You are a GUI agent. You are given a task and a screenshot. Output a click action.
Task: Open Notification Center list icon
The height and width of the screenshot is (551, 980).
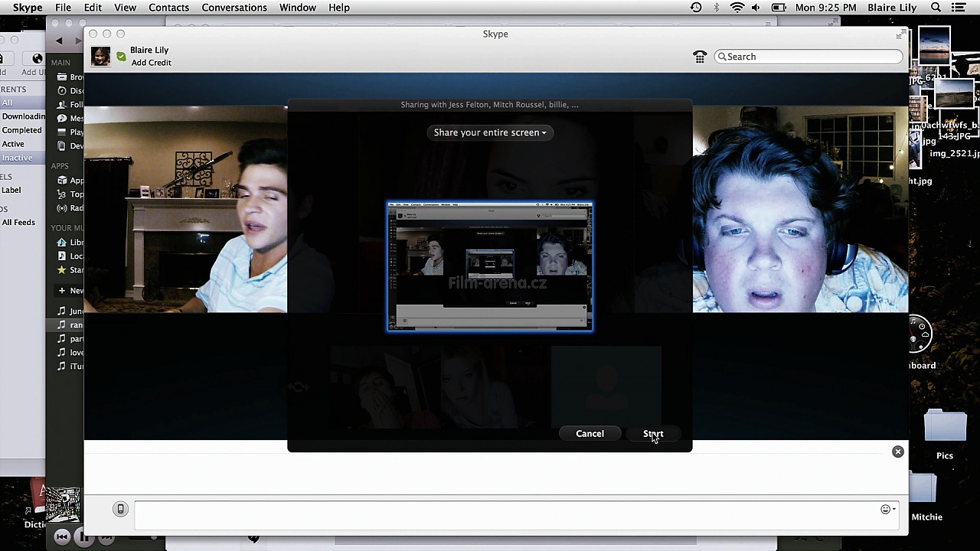[959, 8]
